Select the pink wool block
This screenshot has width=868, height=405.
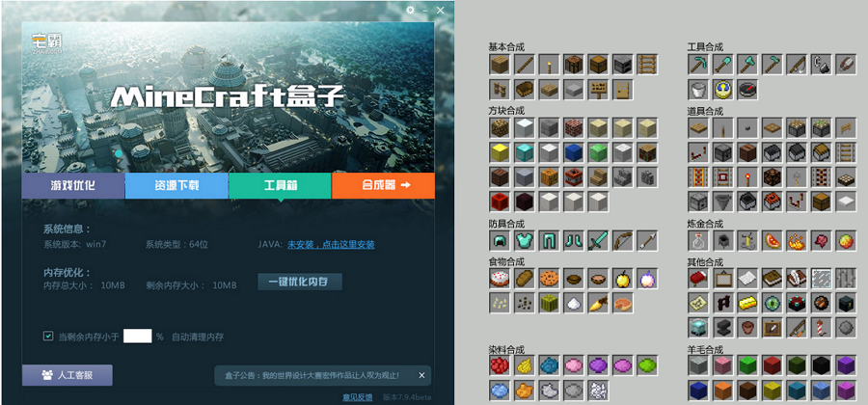(723, 365)
